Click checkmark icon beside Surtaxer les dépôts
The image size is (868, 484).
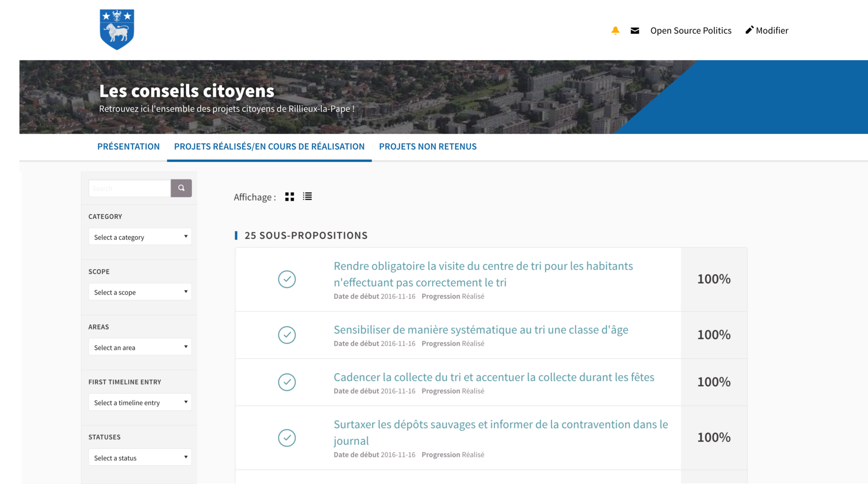coord(287,438)
